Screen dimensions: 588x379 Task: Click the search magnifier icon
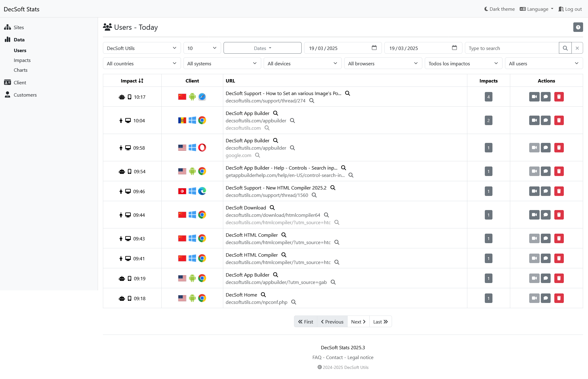[x=565, y=48]
